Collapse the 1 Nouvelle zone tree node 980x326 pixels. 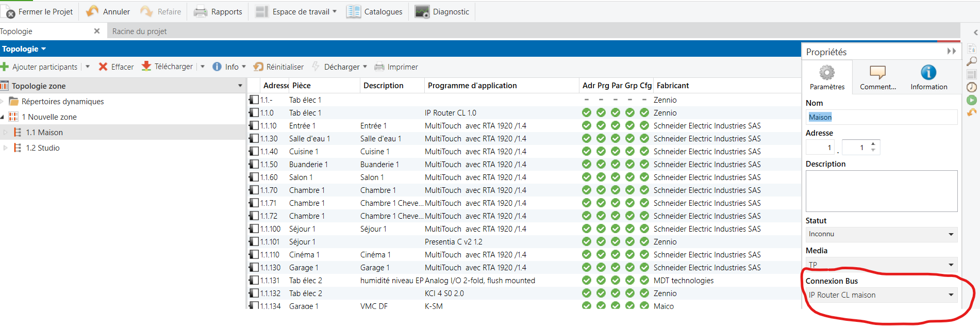(x=2, y=117)
